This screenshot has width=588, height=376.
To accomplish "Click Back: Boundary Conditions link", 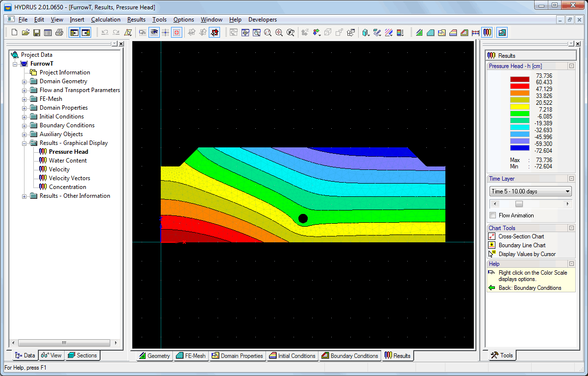I will tap(530, 288).
